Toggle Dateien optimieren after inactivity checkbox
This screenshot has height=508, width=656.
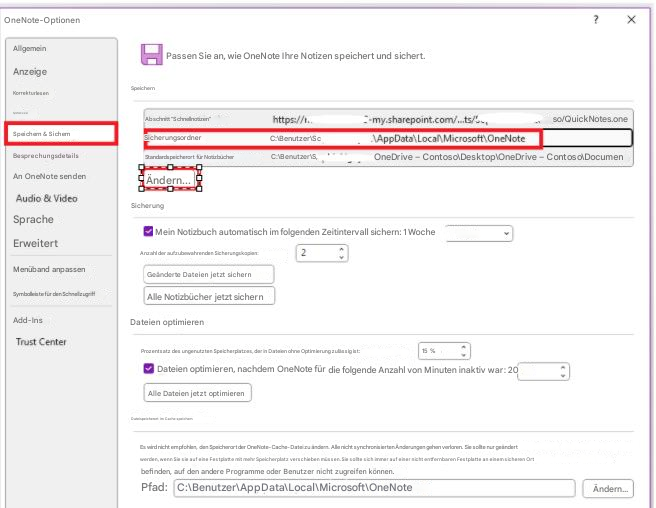(x=149, y=368)
